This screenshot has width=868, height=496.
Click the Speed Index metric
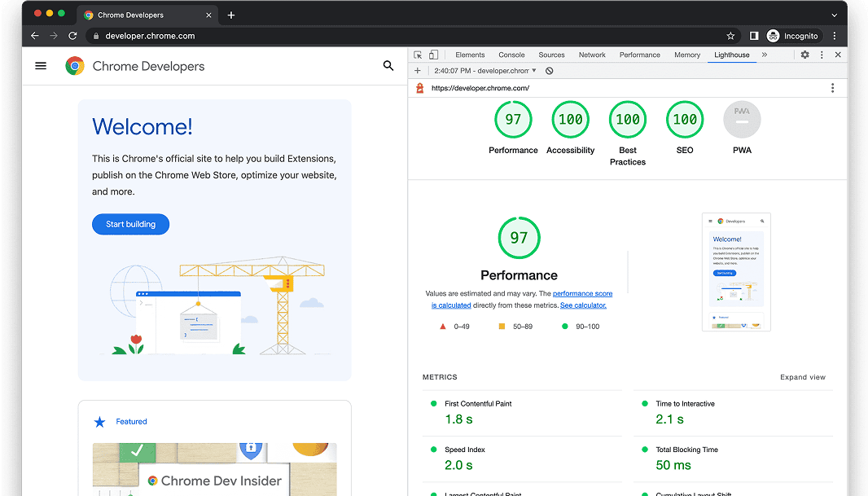pos(522,459)
